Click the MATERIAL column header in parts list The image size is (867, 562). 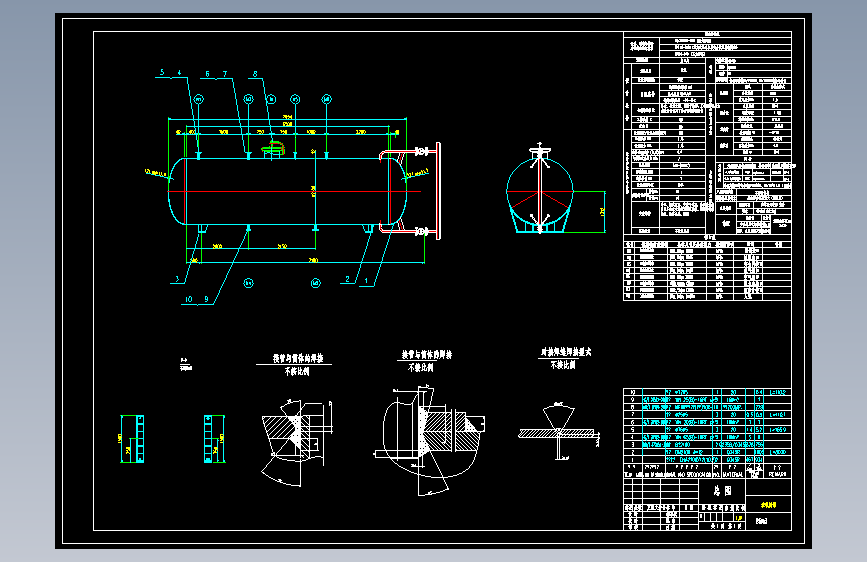point(733,475)
